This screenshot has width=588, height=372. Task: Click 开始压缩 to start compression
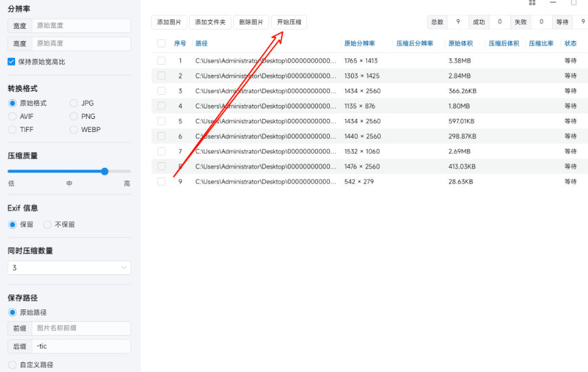(x=289, y=22)
